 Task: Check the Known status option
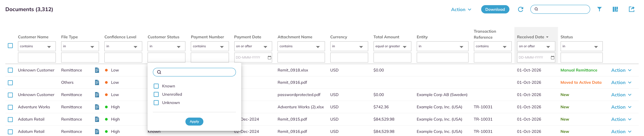156,86
